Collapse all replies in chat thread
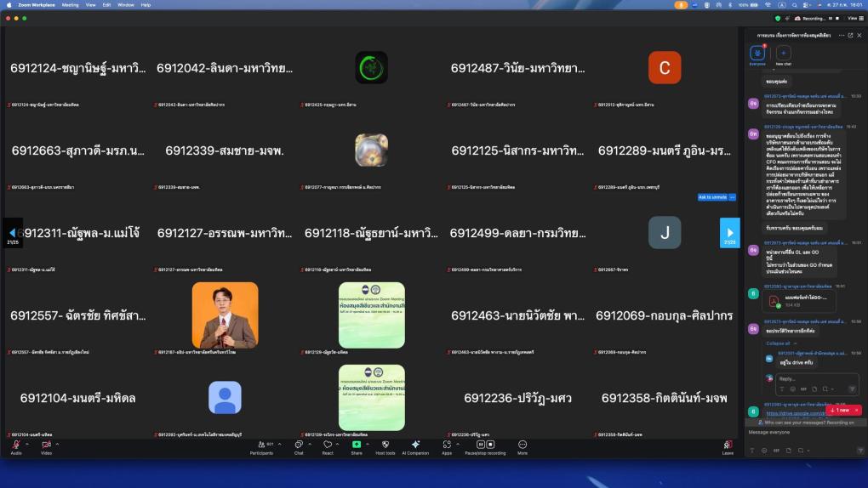 click(x=779, y=343)
